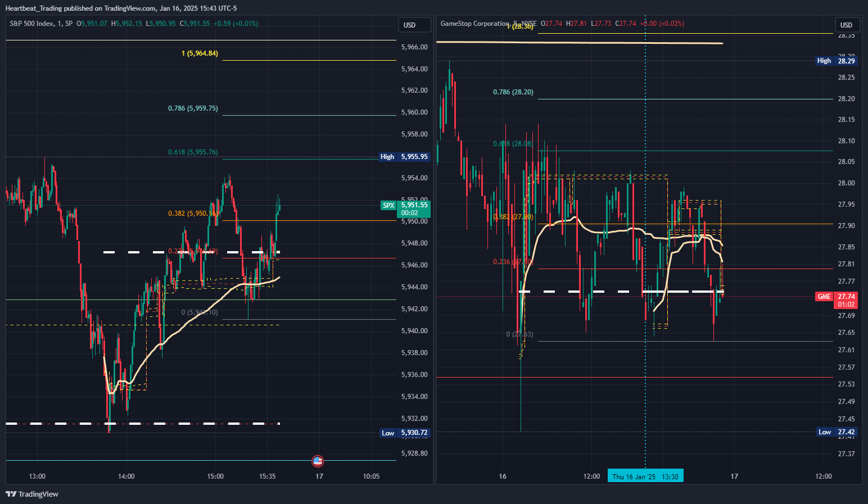Click the Fib label 0.786 (28.20) on GameStop
The image size is (868, 504).
coord(513,92)
